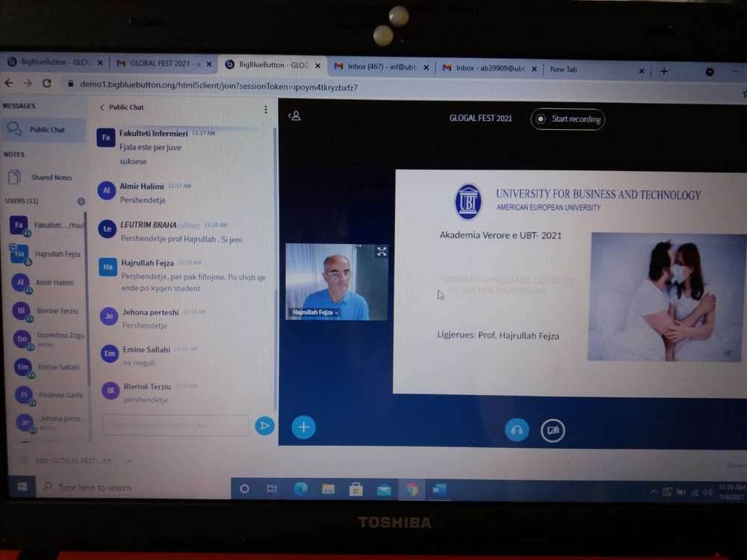Screen dimensions: 747x560
Task: Make the webcam video fullscreen
Action: (381, 252)
